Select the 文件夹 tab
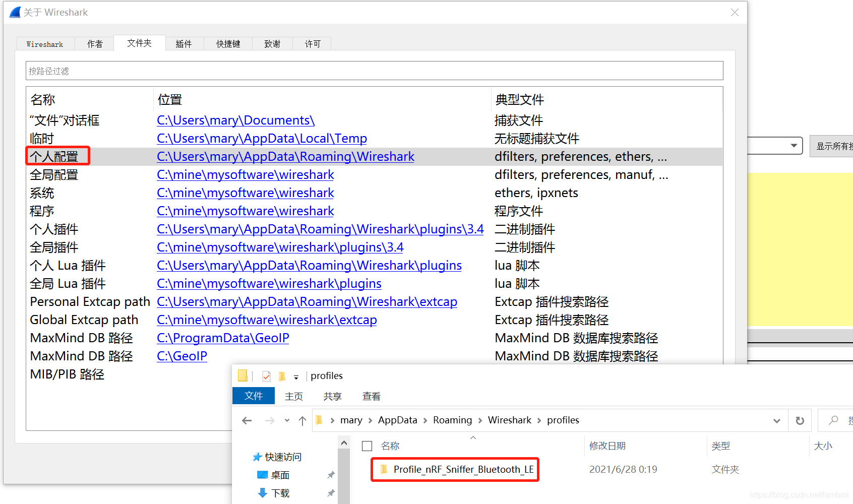The width and height of the screenshot is (853, 504). pyautogui.click(x=140, y=43)
